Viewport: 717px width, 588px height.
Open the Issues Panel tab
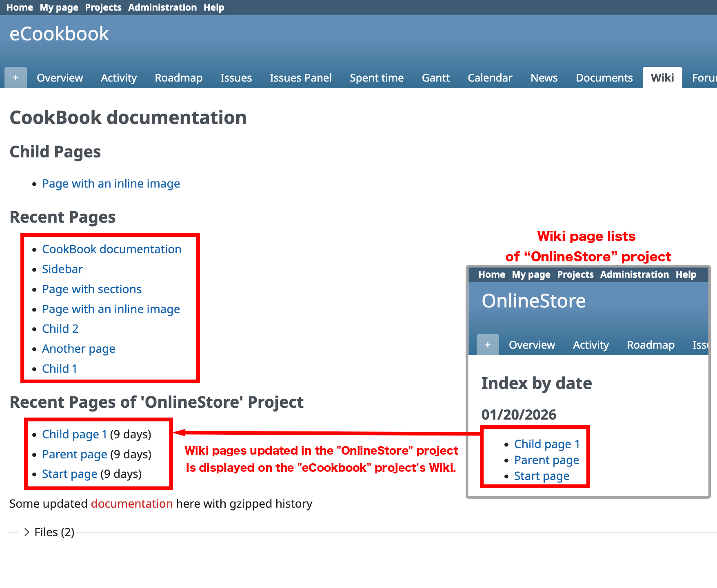pos(300,77)
